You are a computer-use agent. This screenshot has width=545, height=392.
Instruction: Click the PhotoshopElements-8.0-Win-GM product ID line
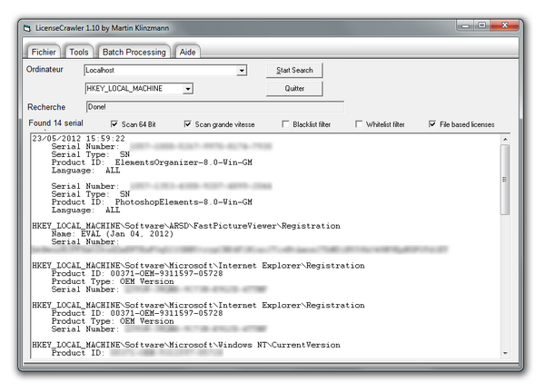point(152,202)
